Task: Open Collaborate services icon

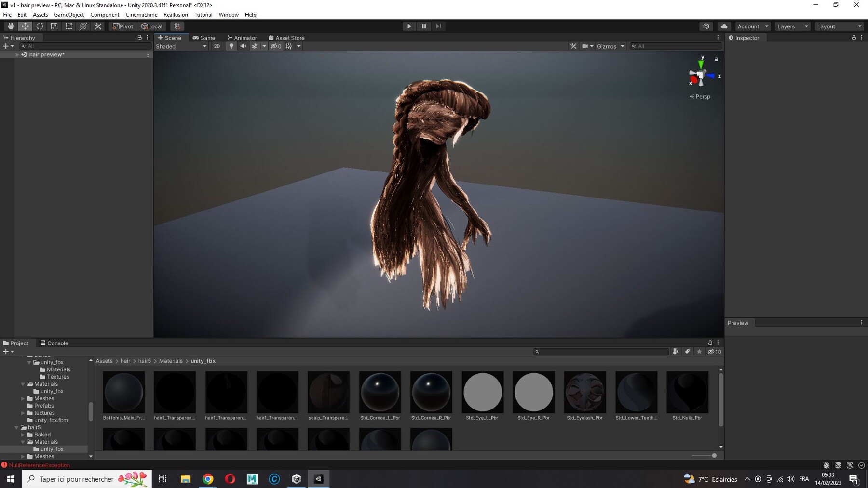Action: point(706,26)
